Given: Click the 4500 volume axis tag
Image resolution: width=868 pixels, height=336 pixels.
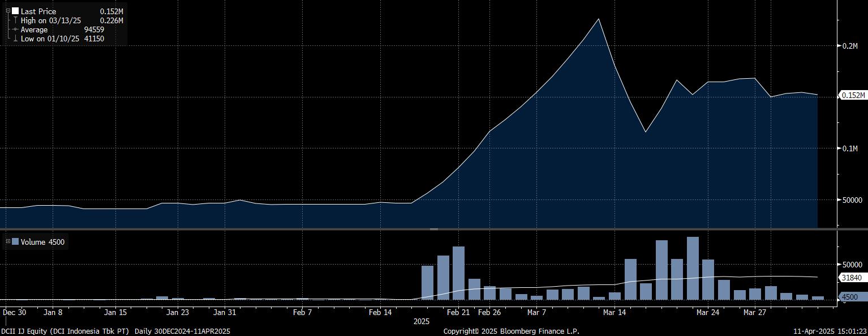Looking at the screenshot, I should point(850,297).
